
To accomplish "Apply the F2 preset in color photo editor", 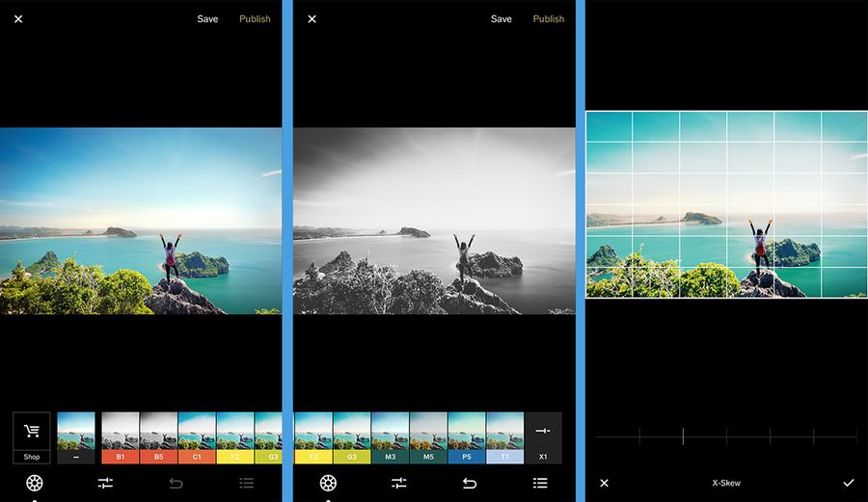I will pos(235,437).
